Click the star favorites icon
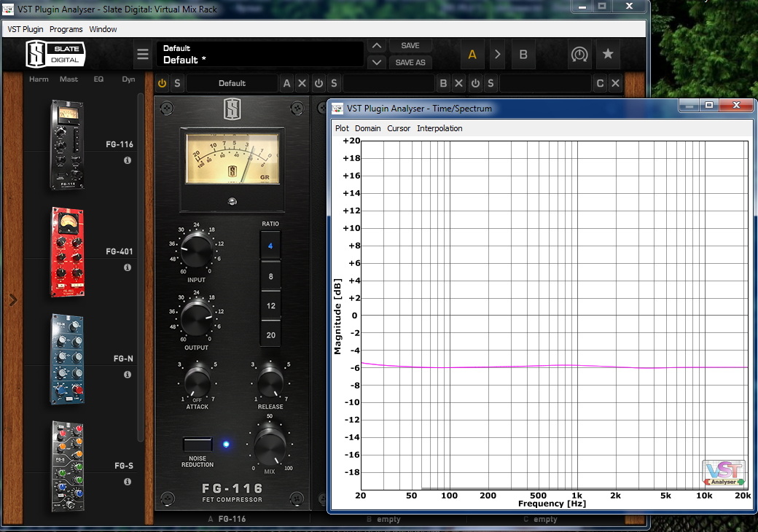The width and height of the screenshot is (758, 532). click(608, 55)
